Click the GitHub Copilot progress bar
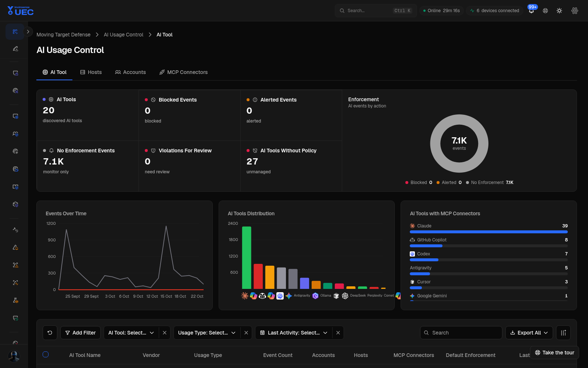 [x=489, y=246]
